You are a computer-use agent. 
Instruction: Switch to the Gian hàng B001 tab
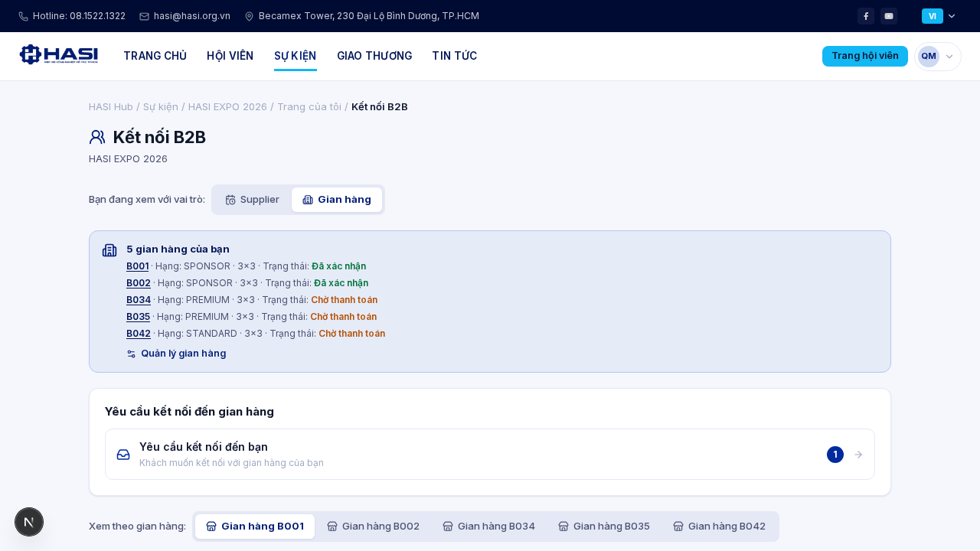pos(255,527)
